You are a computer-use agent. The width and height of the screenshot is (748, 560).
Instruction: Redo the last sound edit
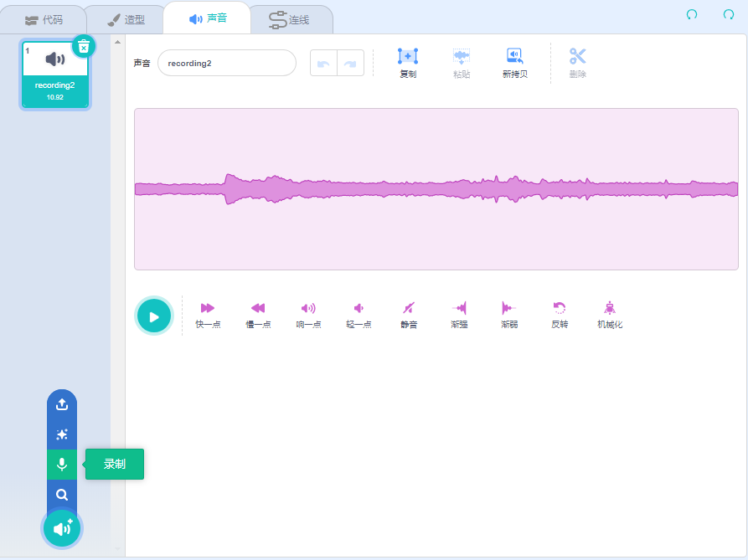click(351, 63)
